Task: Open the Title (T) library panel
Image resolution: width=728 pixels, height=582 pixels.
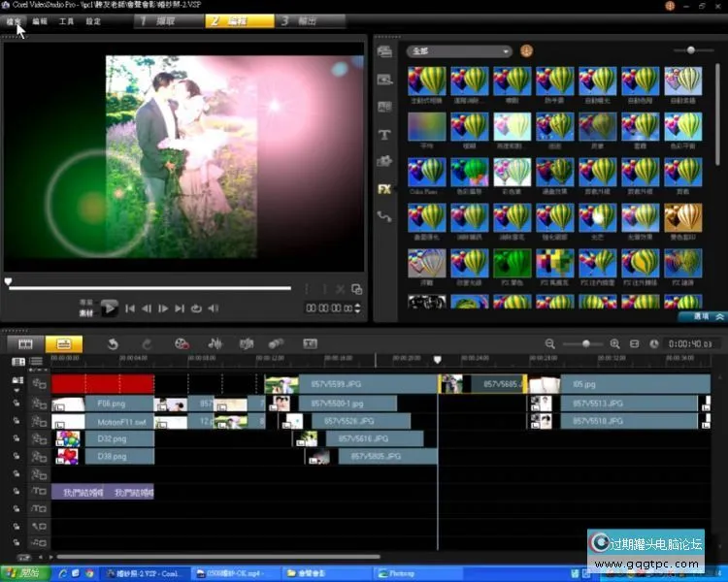Action: [x=384, y=135]
